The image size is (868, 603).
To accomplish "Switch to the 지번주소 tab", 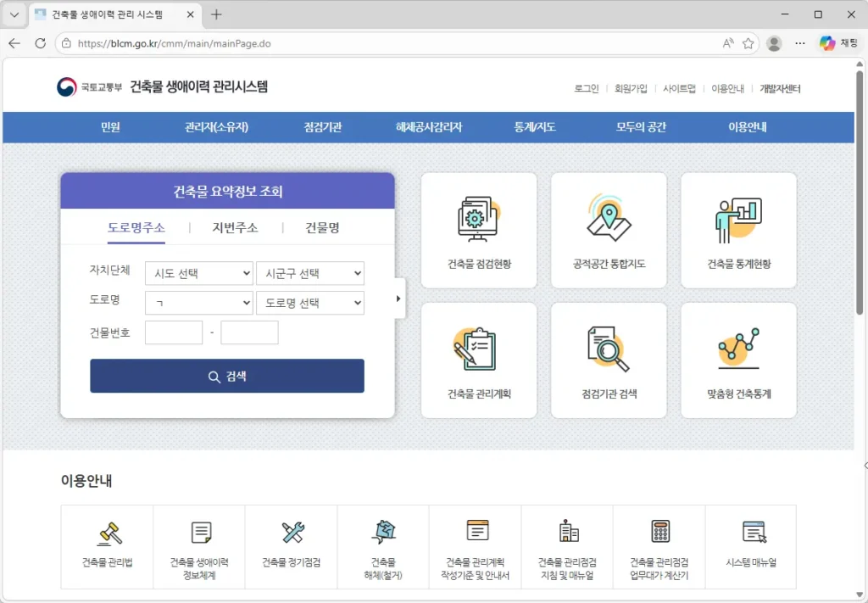I will click(235, 227).
